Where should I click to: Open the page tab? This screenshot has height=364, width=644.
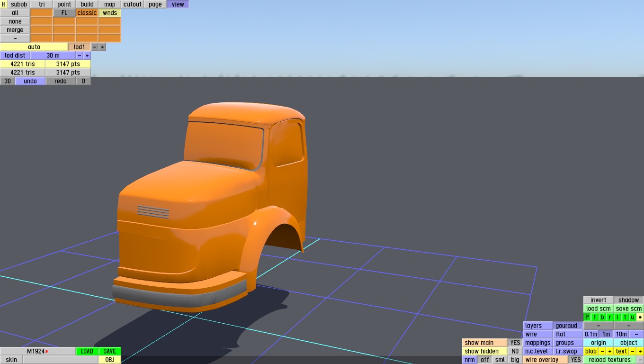pos(155,4)
